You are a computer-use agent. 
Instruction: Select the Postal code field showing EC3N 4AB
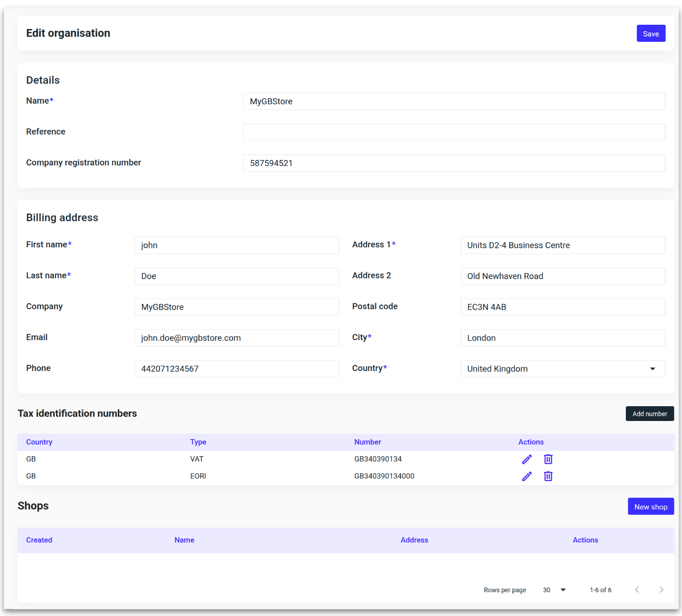click(x=563, y=307)
